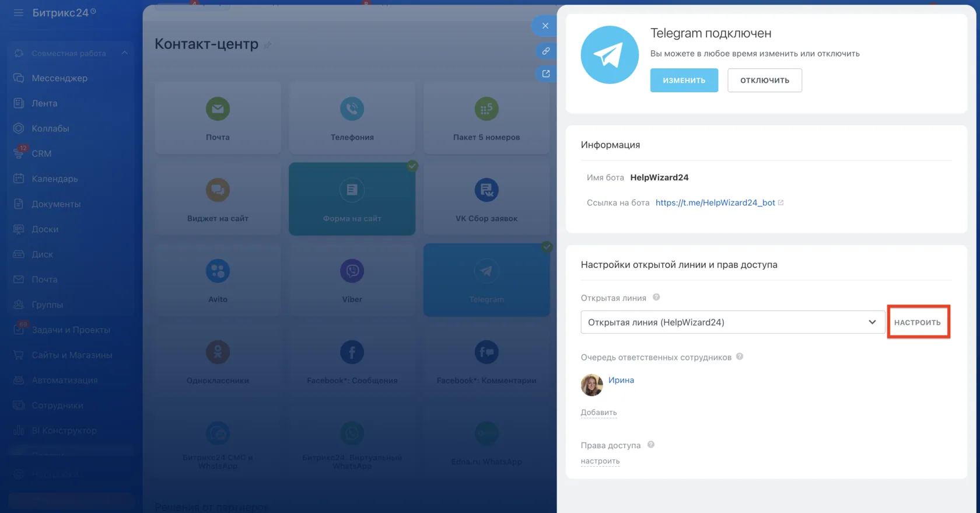980x513 pixels.
Task: Open the Телефония channel tile
Action: 352,118
